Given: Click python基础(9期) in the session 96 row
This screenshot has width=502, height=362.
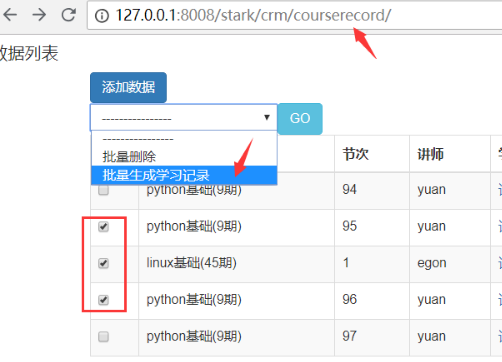Looking at the screenshot, I should [194, 300].
